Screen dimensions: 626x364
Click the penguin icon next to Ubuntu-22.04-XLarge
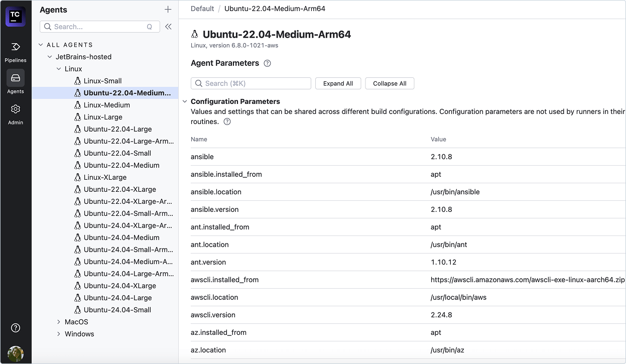pos(77,189)
